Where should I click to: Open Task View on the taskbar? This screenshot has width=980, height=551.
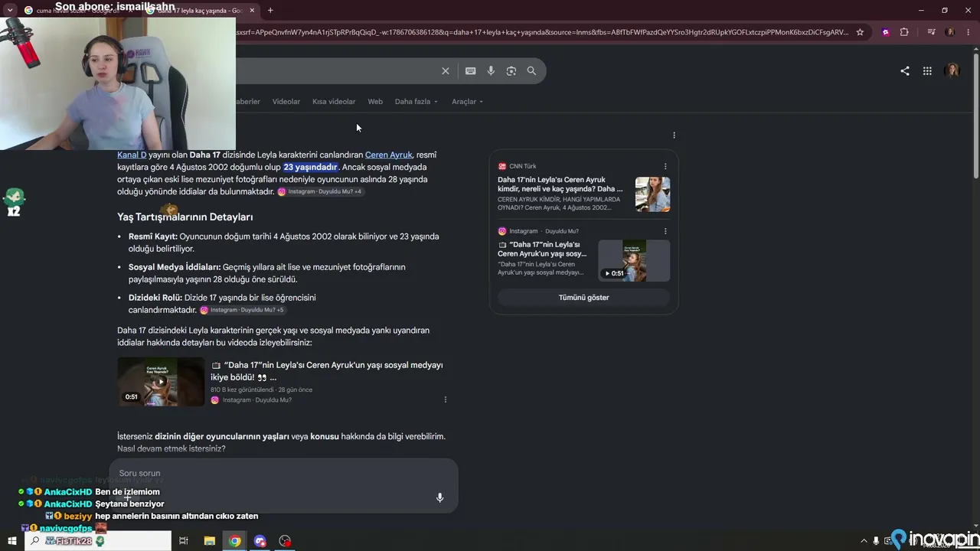click(184, 541)
